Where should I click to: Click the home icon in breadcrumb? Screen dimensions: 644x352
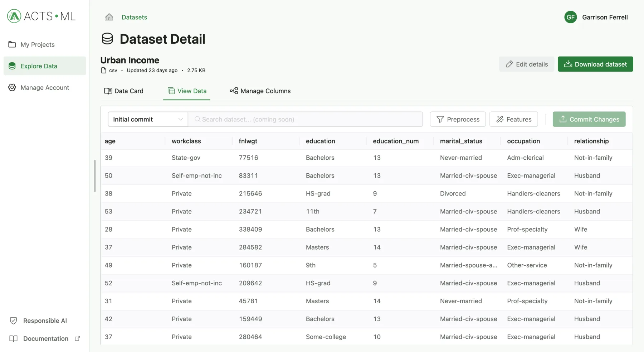(109, 17)
